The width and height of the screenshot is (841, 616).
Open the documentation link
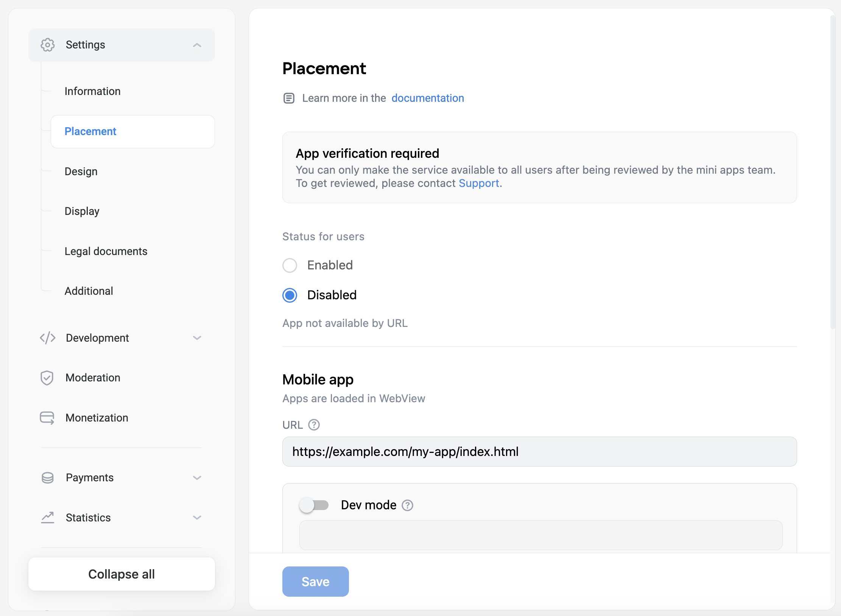coord(428,98)
